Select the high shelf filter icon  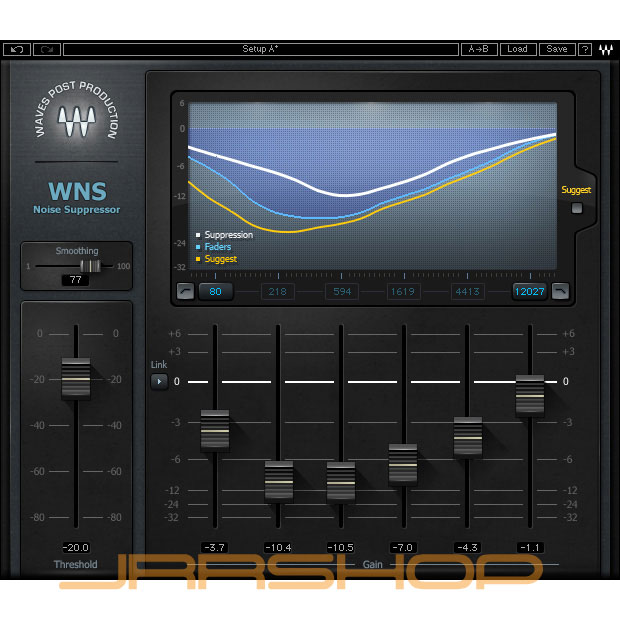[560, 292]
